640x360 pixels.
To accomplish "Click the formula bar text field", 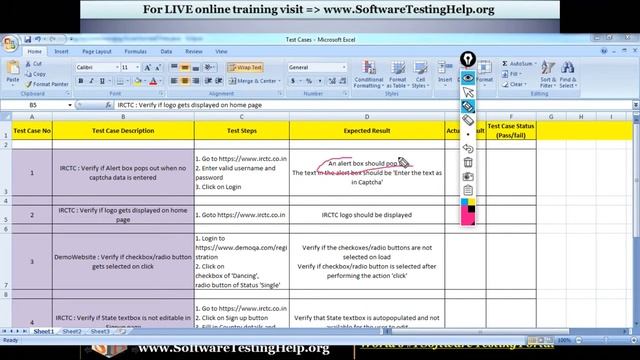I will 373,105.
